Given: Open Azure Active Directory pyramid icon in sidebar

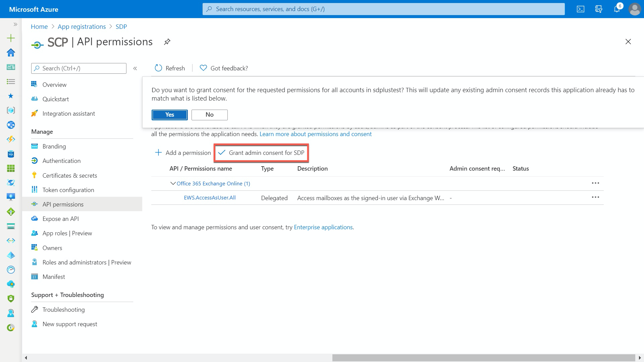Looking at the screenshot, I should [x=11, y=255].
